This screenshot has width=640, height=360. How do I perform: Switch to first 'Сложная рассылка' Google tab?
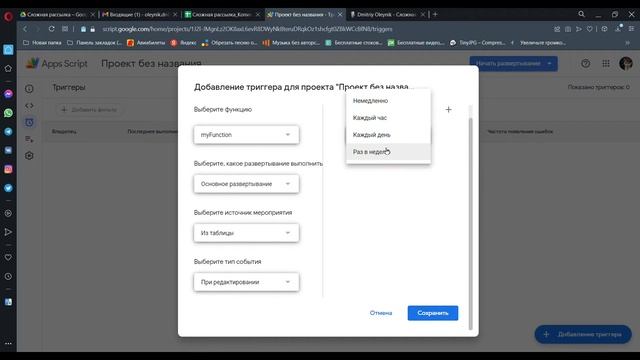pos(57,14)
